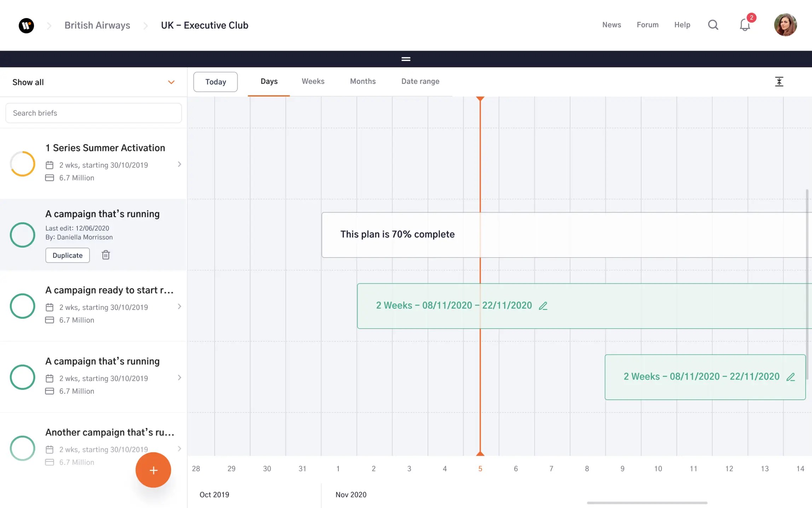
Task: Expand chevron of Another campaign that's ru...
Action: coord(179,449)
